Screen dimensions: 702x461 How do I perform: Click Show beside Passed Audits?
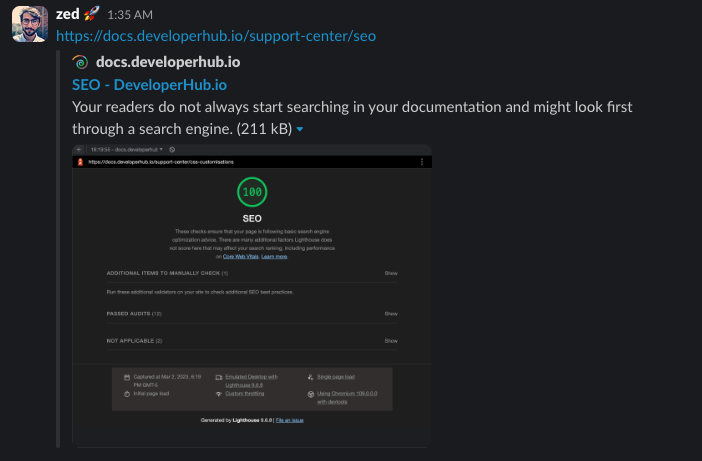(391, 314)
